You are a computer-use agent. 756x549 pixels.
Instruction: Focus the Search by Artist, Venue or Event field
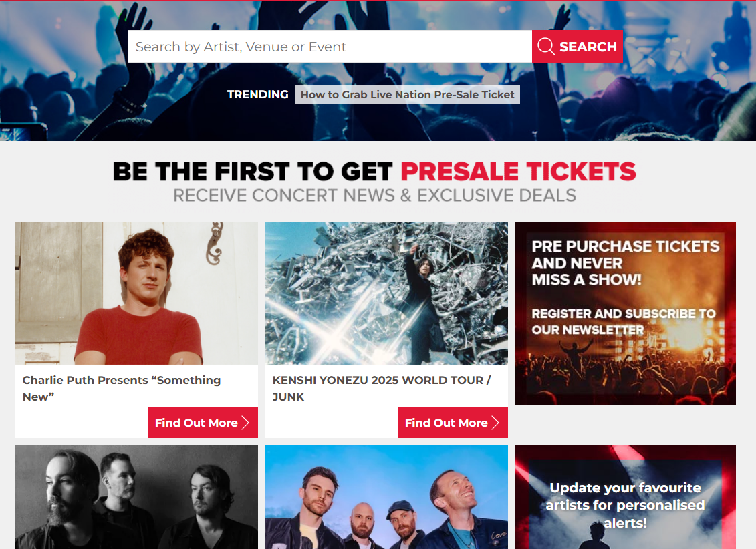coord(330,47)
